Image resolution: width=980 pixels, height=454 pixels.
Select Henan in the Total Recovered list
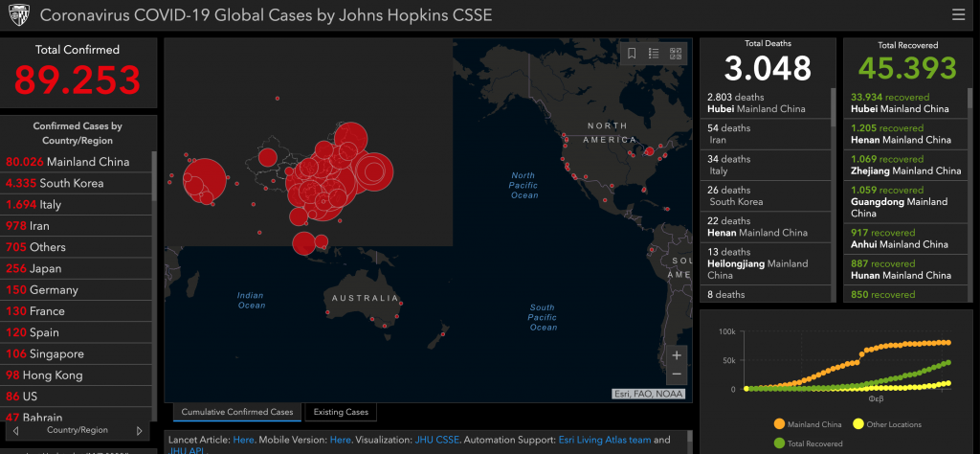coord(901,134)
